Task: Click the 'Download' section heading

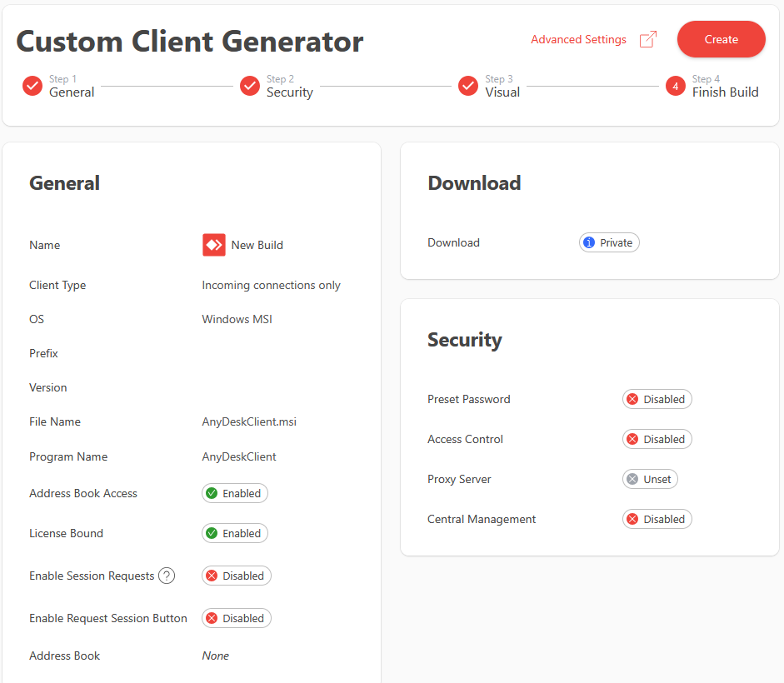Action: click(474, 183)
